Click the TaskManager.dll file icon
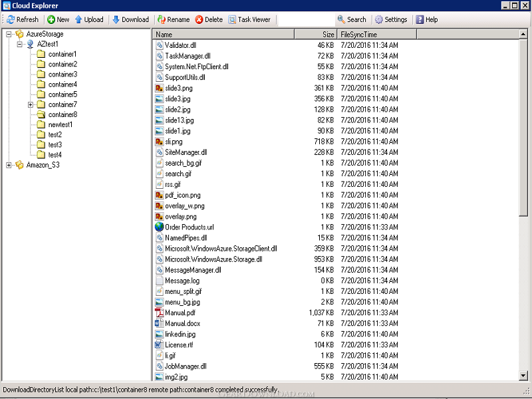The height and width of the screenshot is (399, 532). [x=159, y=56]
